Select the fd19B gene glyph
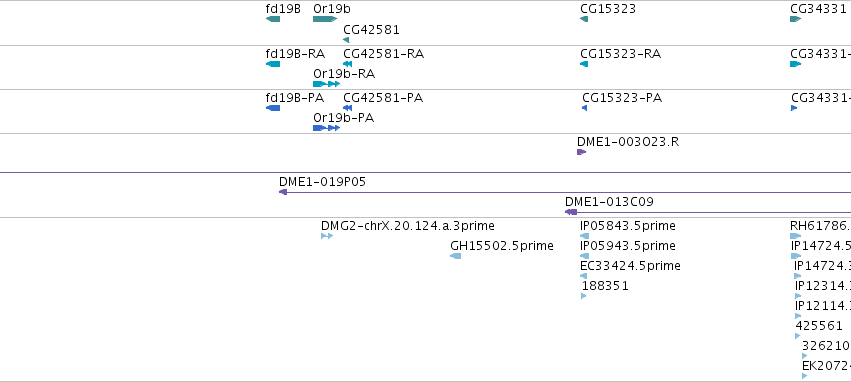The width and height of the screenshot is (851, 382). (x=273, y=19)
